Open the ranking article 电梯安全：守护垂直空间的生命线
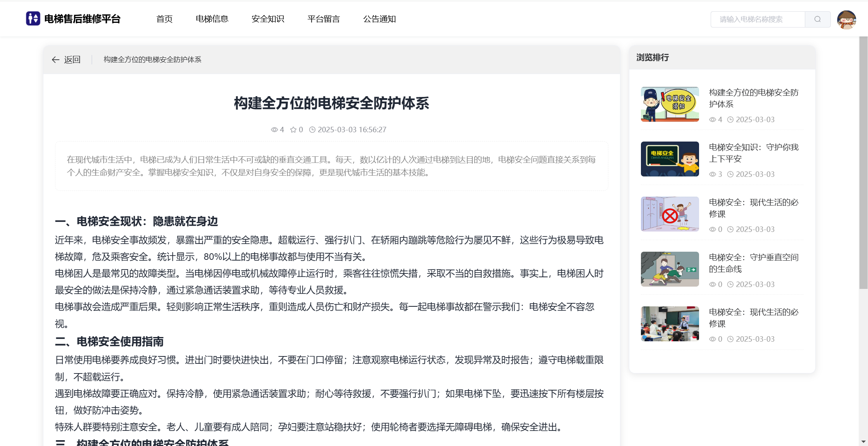868x446 pixels. click(753, 263)
